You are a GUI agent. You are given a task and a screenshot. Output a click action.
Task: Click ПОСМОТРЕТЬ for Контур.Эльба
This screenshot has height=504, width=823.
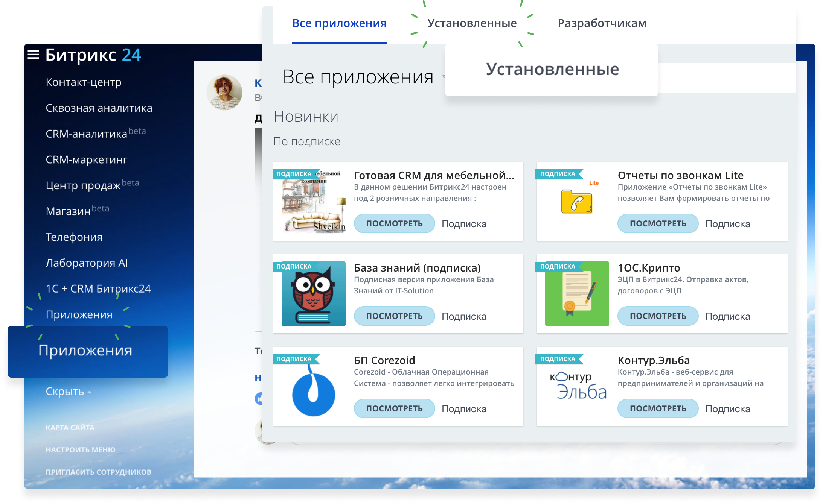658,408
